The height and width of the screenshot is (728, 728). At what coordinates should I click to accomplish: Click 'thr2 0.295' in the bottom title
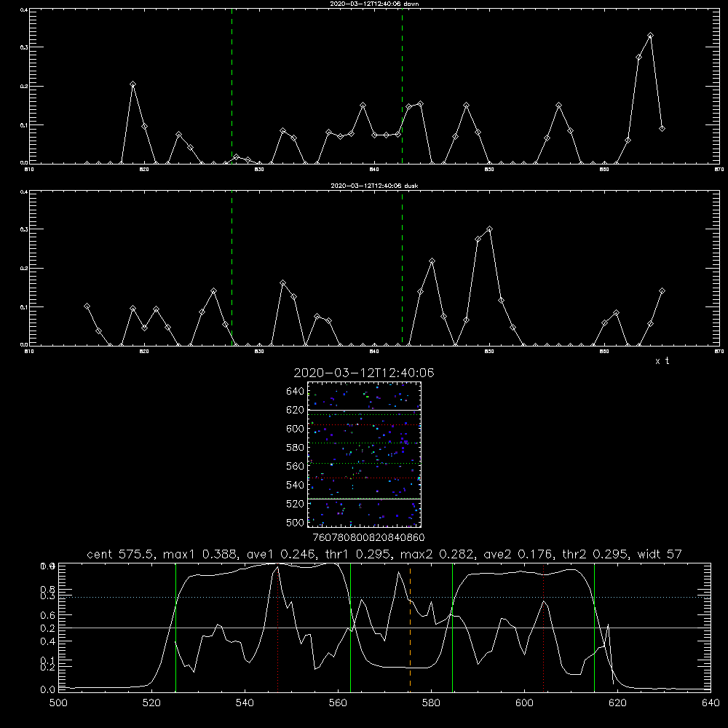[596, 554]
